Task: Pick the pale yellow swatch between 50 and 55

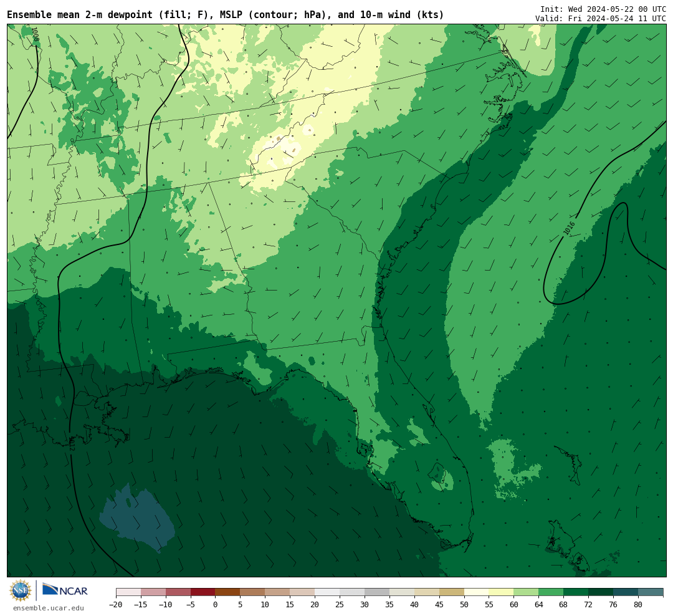Action: [x=477, y=592]
